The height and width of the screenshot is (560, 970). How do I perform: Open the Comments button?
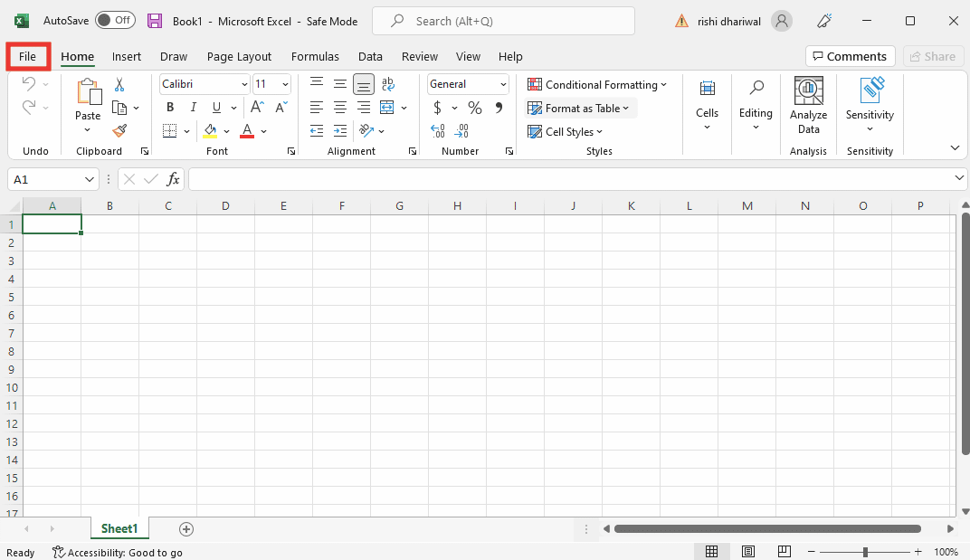click(x=850, y=56)
